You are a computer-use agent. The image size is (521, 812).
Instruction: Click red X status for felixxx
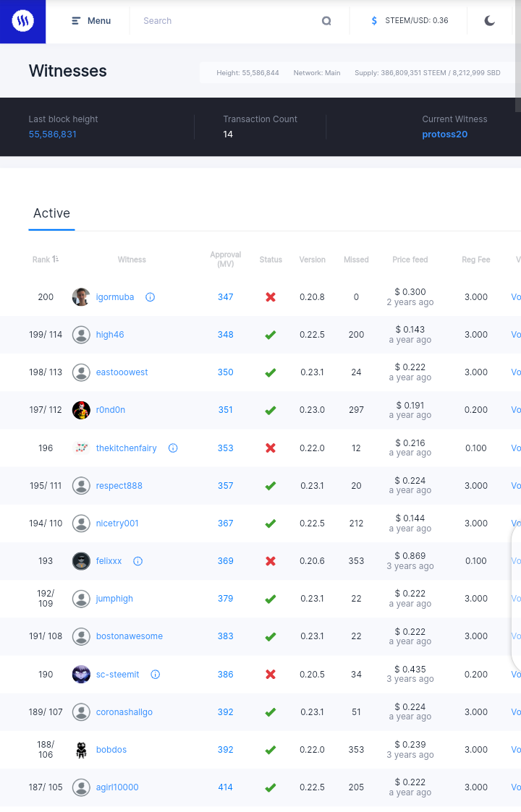[271, 561]
